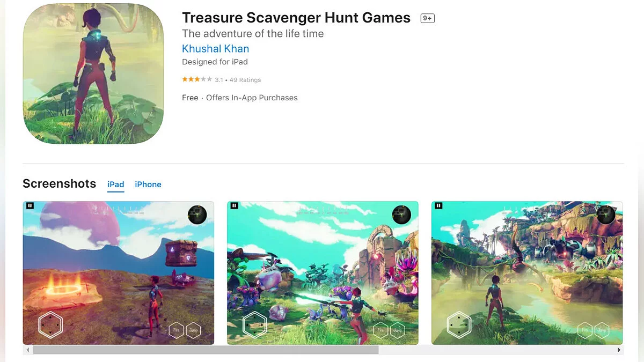The height and width of the screenshot is (362, 644).
Task: Click the left arrow of screenshot scrollbar
Action: pyautogui.click(x=26, y=350)
